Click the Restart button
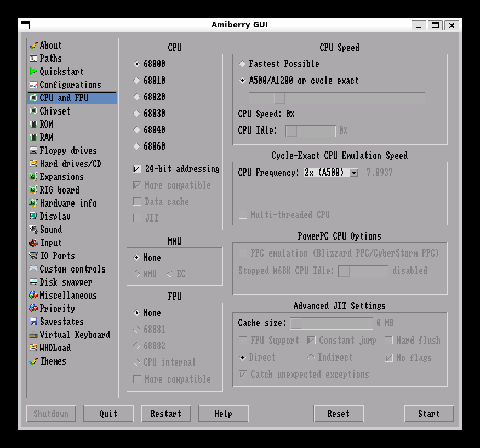This screenshot has height=448, width=480. coord(166,413)
